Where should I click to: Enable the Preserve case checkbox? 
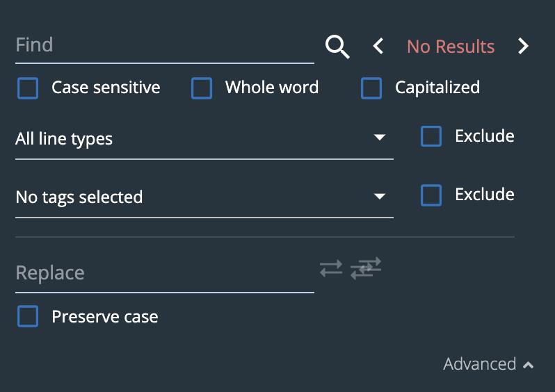pyautogui.click(x=28, y=316)
